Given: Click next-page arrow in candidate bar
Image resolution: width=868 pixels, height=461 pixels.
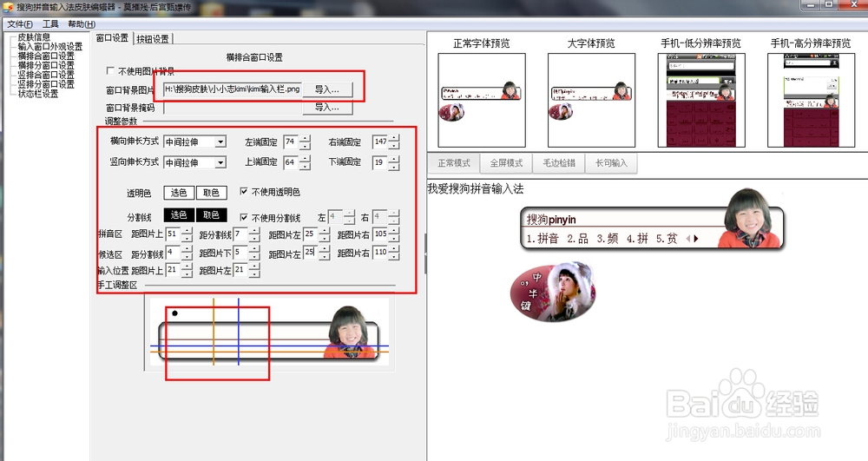Looking at the screenshot, I should (x=696, y=239).
